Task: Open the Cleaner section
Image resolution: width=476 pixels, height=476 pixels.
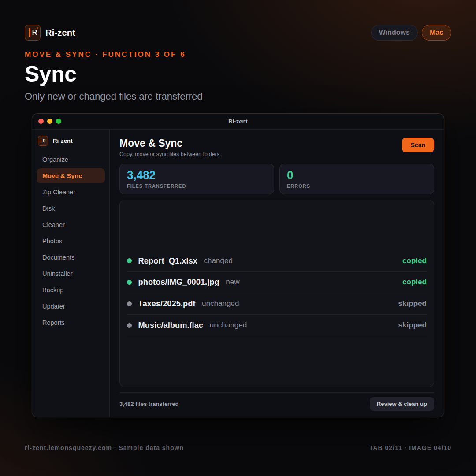Action: 71,225
